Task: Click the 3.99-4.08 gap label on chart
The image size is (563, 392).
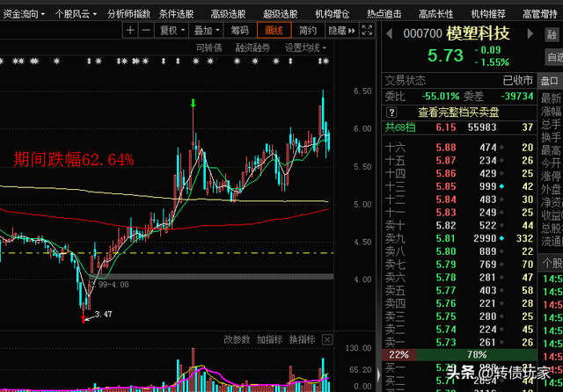Action: (x=109, y=285)
